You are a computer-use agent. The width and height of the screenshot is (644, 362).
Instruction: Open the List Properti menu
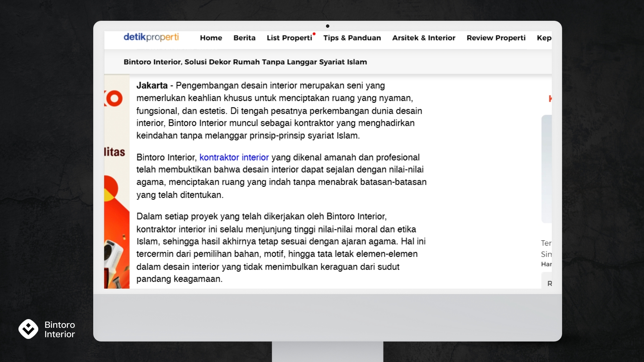coord(289,38)
